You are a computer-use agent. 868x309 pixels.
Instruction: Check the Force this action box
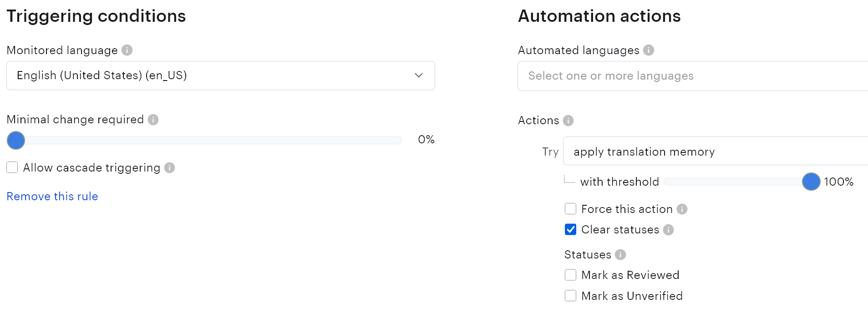click(x=570, y=209)
